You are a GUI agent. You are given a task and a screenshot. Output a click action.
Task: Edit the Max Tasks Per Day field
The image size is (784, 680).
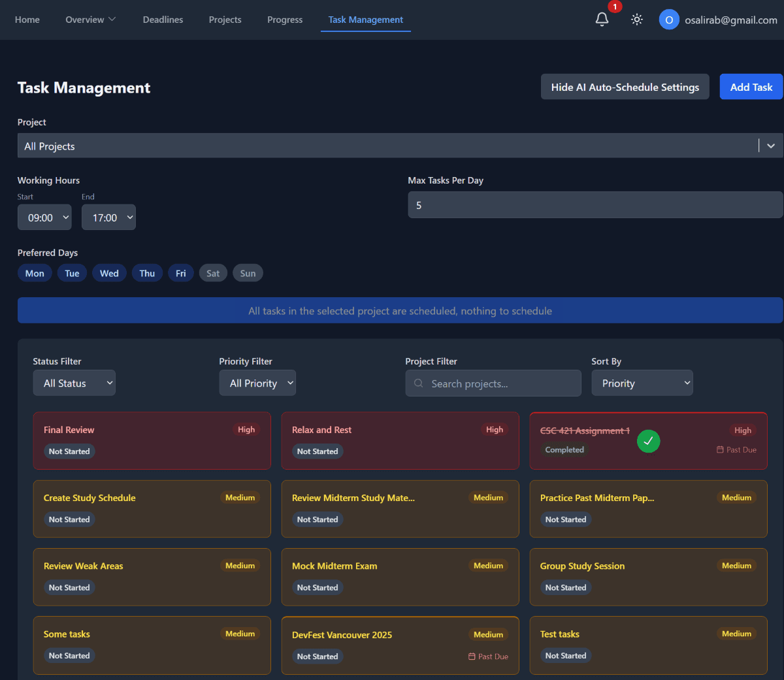pyautogui.click(x=595, y=204)
